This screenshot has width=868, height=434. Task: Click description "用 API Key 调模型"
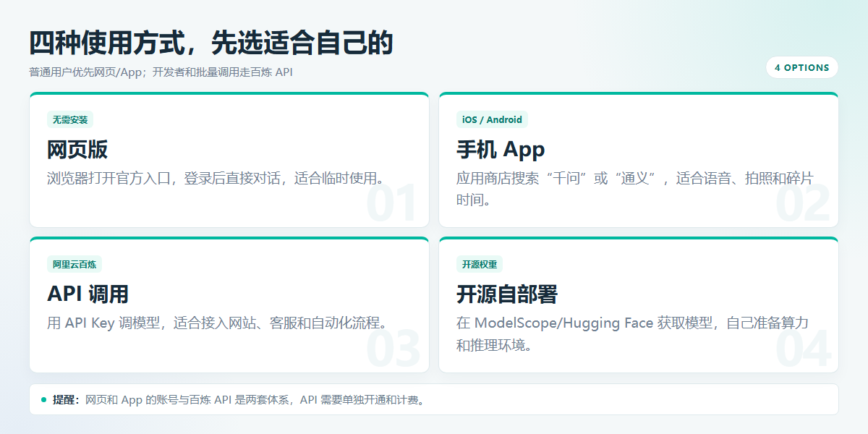coord(103,323)
